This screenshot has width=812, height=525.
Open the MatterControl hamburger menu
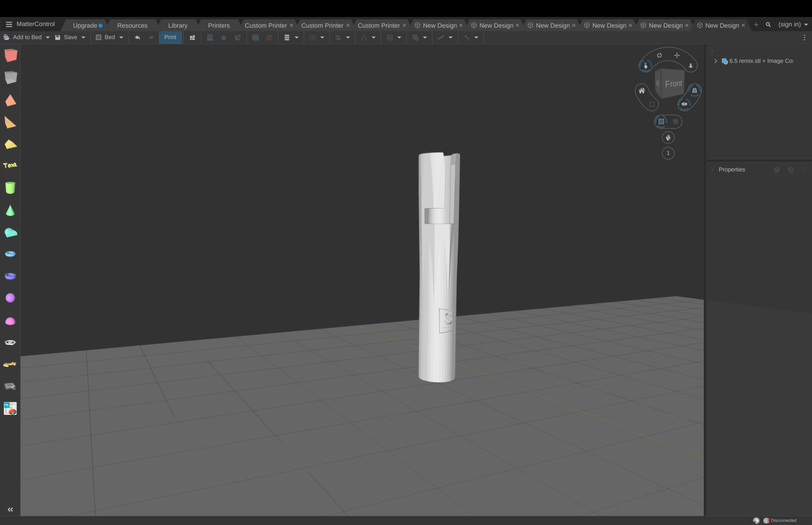(x=9, y=24)
